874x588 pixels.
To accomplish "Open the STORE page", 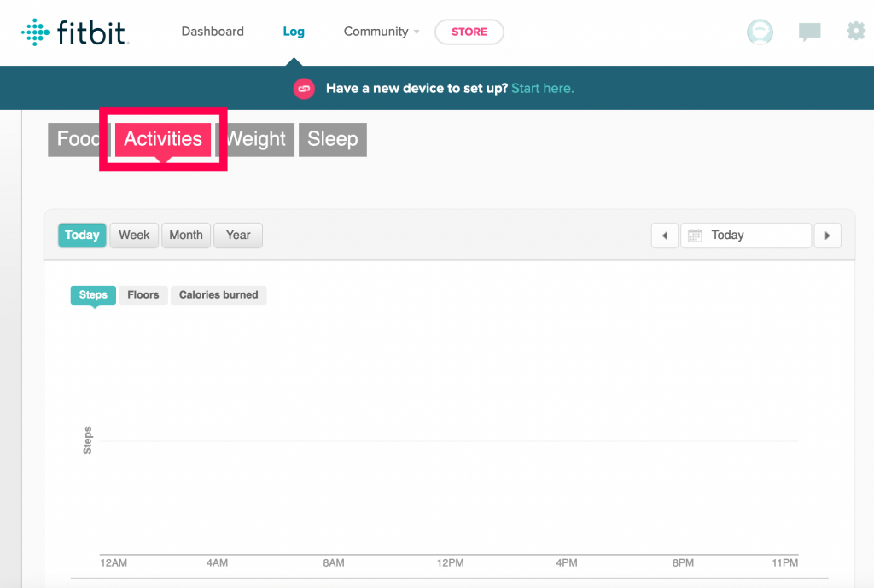I will click(469, 32).
